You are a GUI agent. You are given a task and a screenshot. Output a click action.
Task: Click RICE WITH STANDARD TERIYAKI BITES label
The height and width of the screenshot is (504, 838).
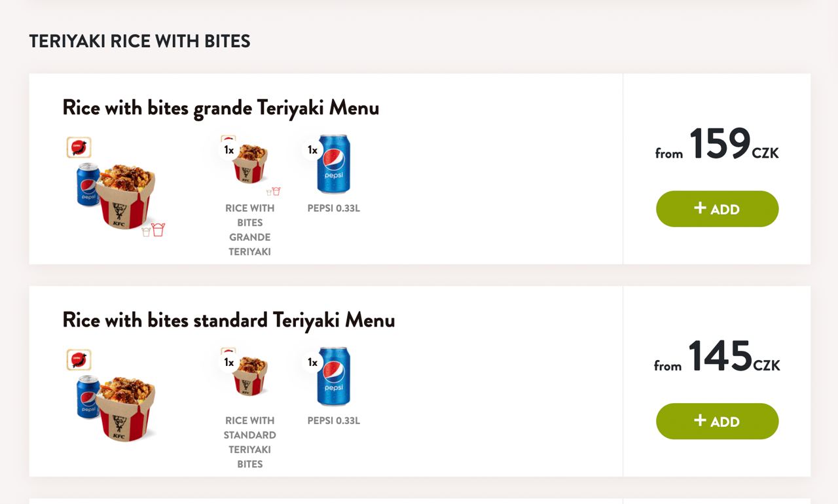click(250, 442)
